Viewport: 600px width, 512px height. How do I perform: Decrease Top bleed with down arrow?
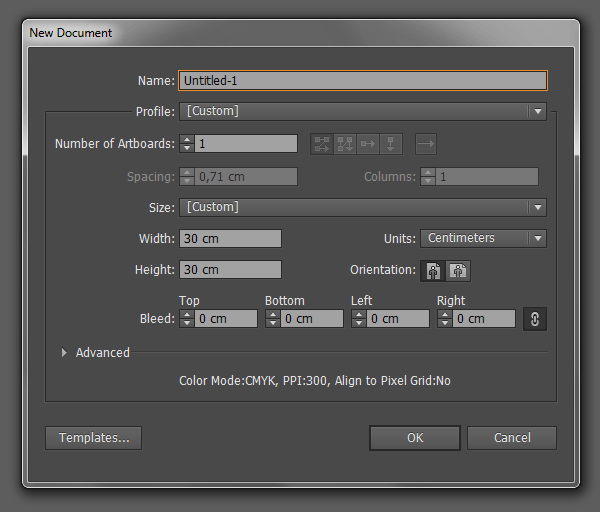click(187, 323)
